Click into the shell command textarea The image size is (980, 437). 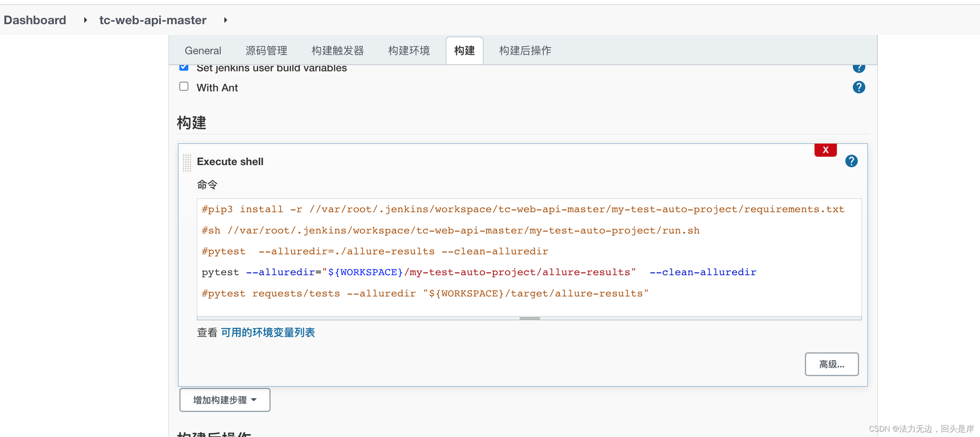coord(529,257)
